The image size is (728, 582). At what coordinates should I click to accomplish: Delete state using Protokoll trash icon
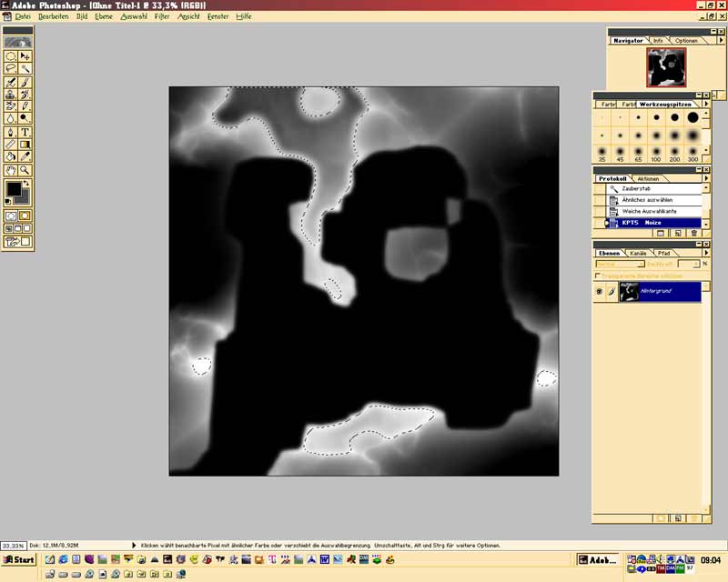click(693, 234)
